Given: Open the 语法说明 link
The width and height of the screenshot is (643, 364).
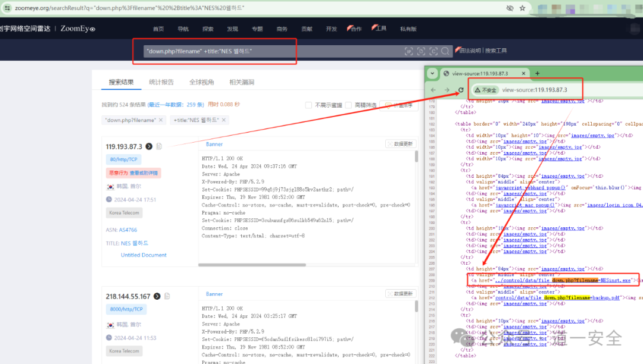Looking at the screenshot, I should pyautogui.click(x=469, y=51).
